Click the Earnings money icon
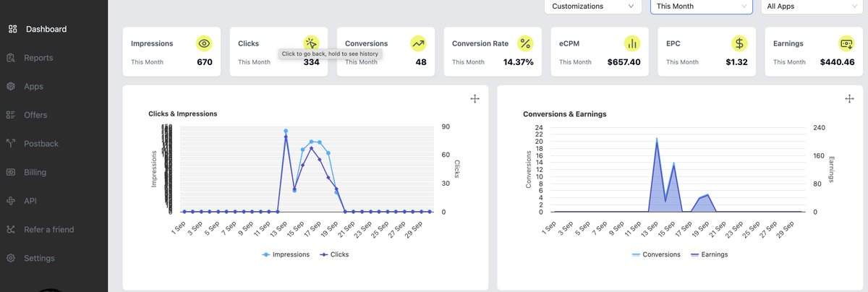 846,43
